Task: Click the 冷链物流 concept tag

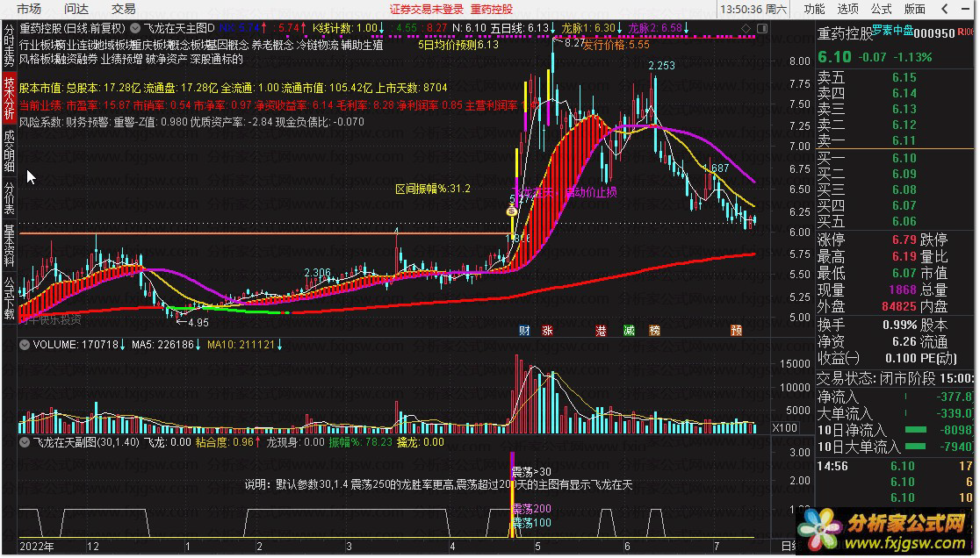Action: [317, 45]
